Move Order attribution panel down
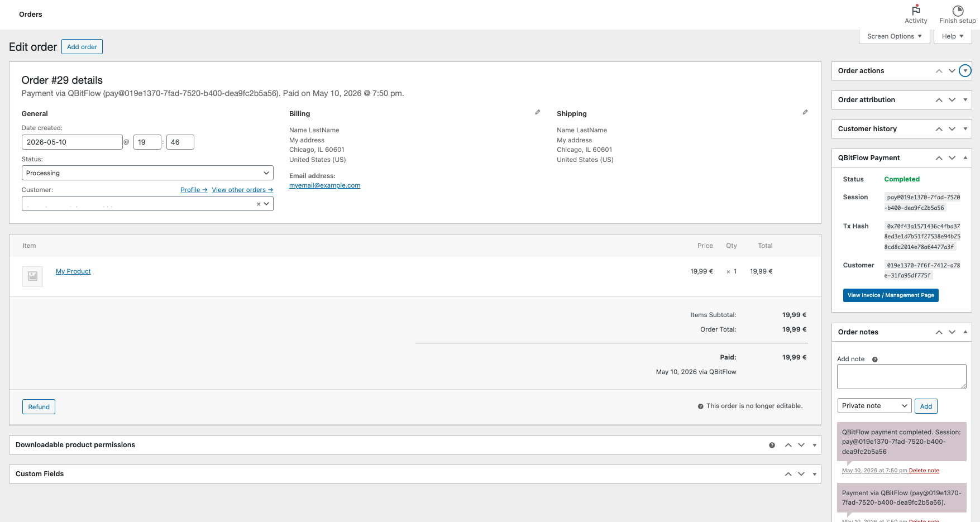980x522 pixels. tap(952, 100)
